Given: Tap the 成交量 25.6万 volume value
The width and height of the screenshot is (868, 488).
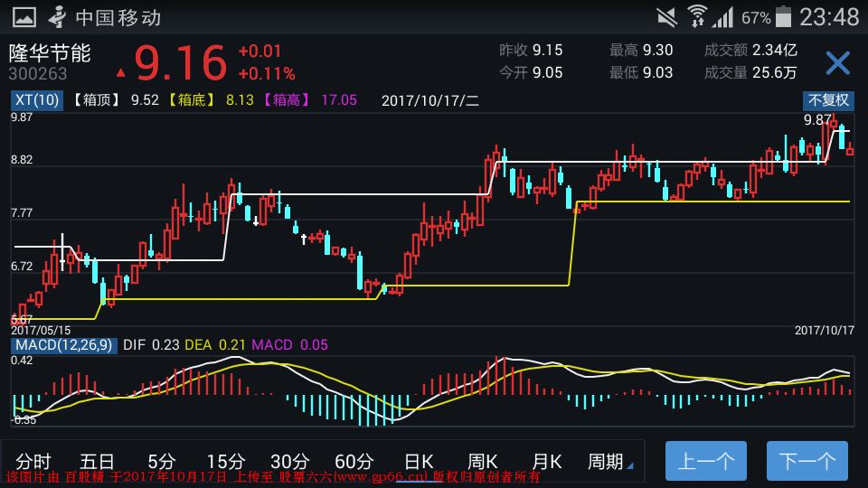Looking at the screenshot, I should [750, 72].
